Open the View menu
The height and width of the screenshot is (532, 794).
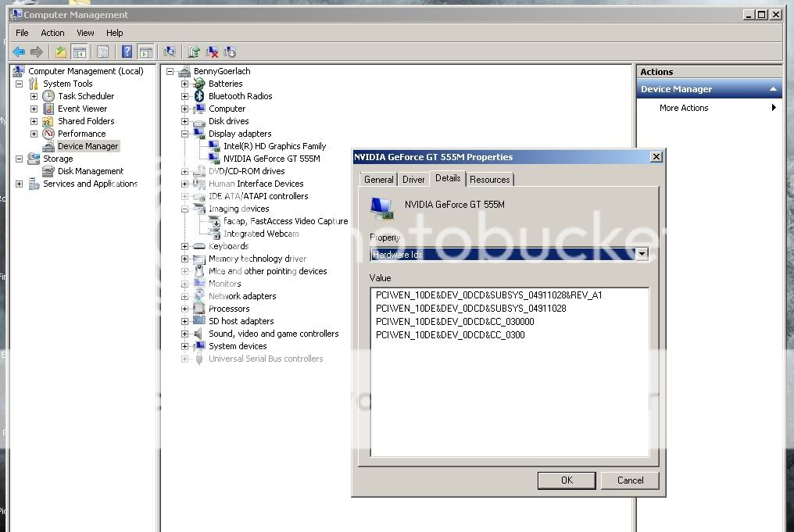point(85,33)
